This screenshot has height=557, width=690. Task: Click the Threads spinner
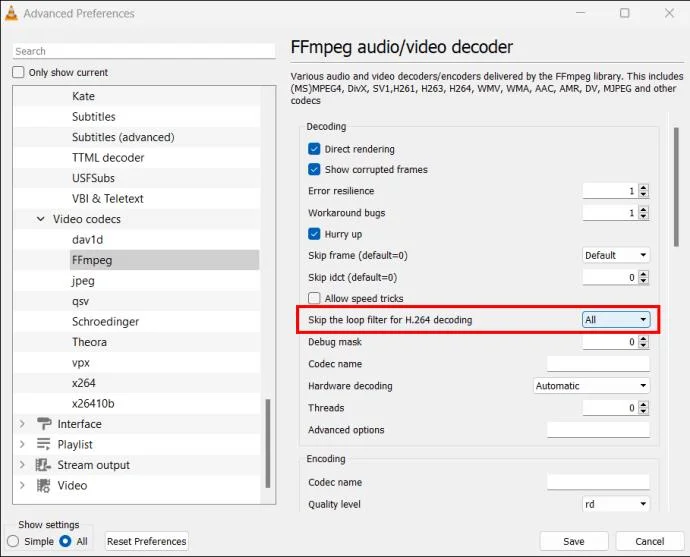coord(616,408)
